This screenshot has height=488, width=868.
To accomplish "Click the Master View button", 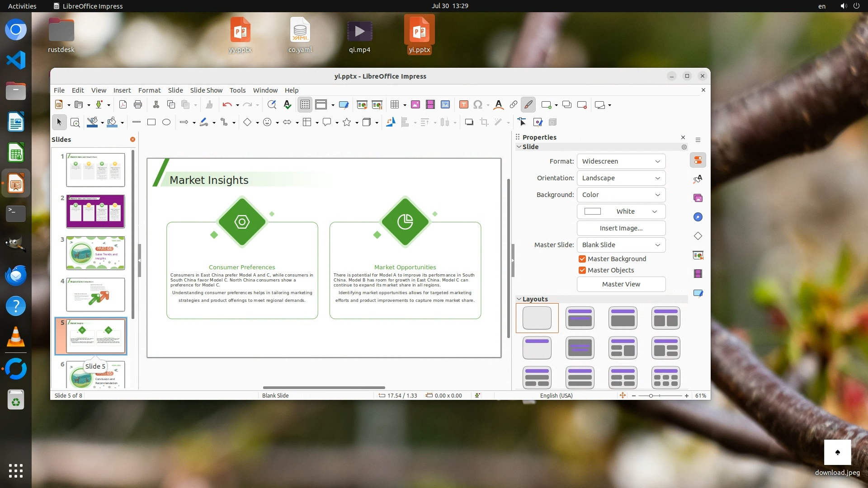I will point(621,284).
